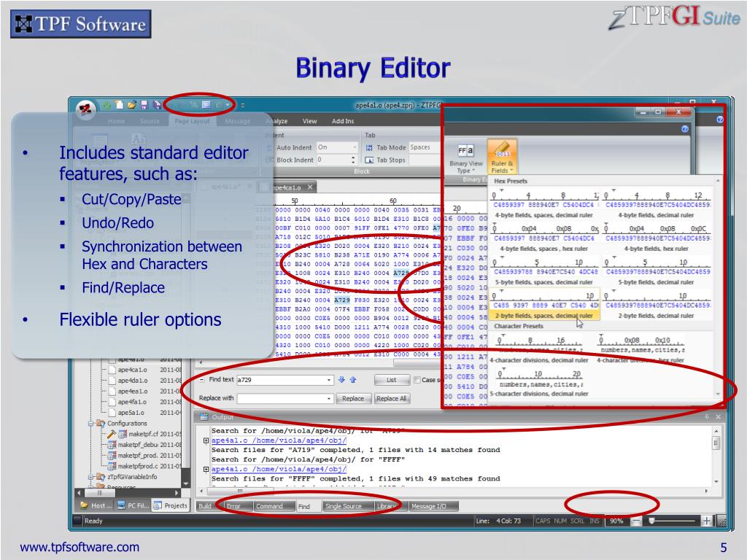Click the status bar square icon beside Ready
Screen dimensions: 747x560
click(77, 521)
